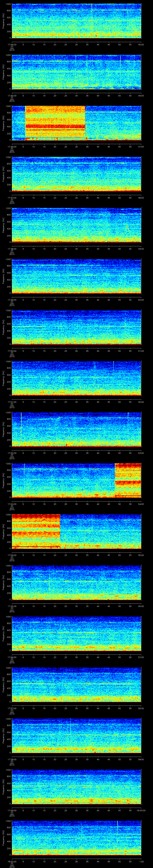Click the '17:55:00' time label
The width and height of the screenshot is (153, 868).
point(12,606)
